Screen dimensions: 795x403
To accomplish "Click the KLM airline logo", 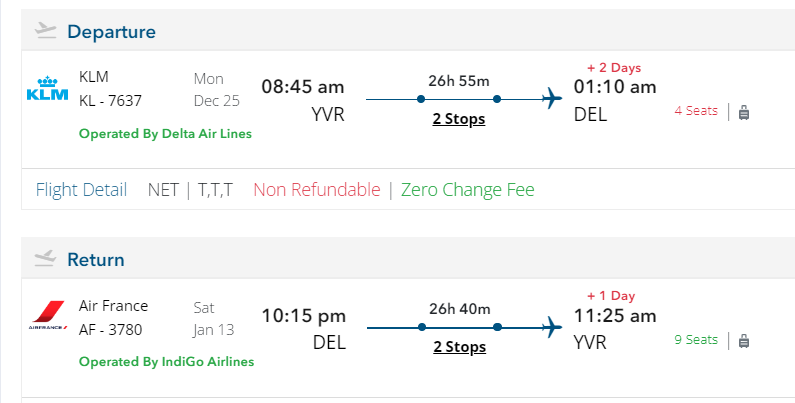I will [46, 90].
